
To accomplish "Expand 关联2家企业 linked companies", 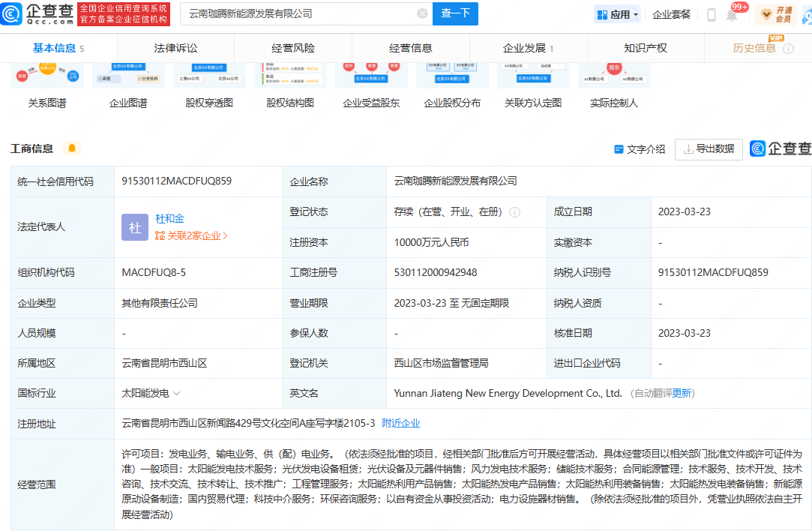I will [191, 235].
